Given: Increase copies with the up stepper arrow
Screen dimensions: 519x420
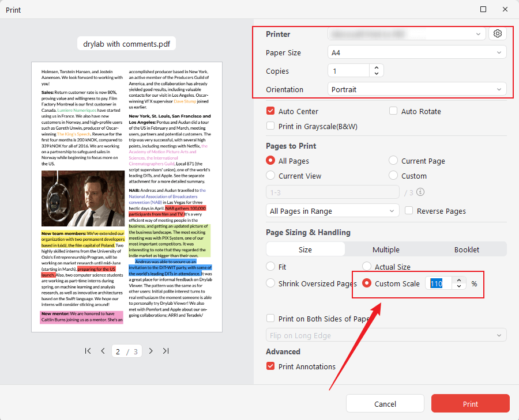Looking at the screenshot, I should tap(376, 68).
